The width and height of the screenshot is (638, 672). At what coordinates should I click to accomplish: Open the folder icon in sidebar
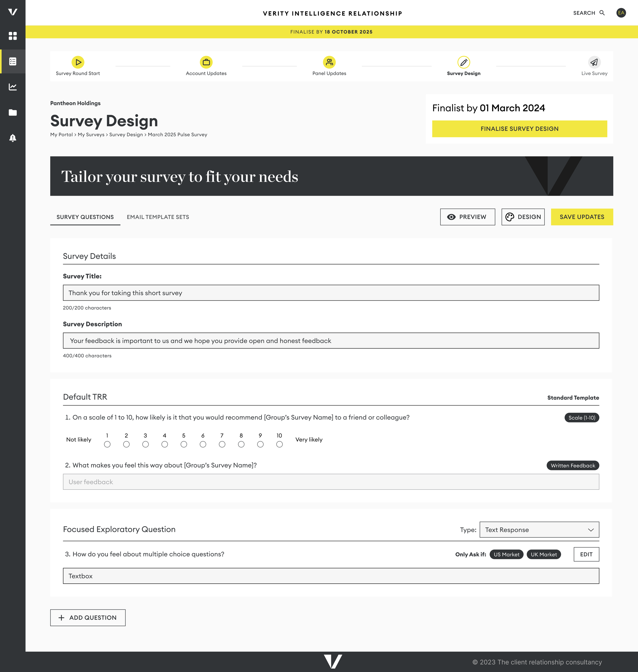(13, 113)
